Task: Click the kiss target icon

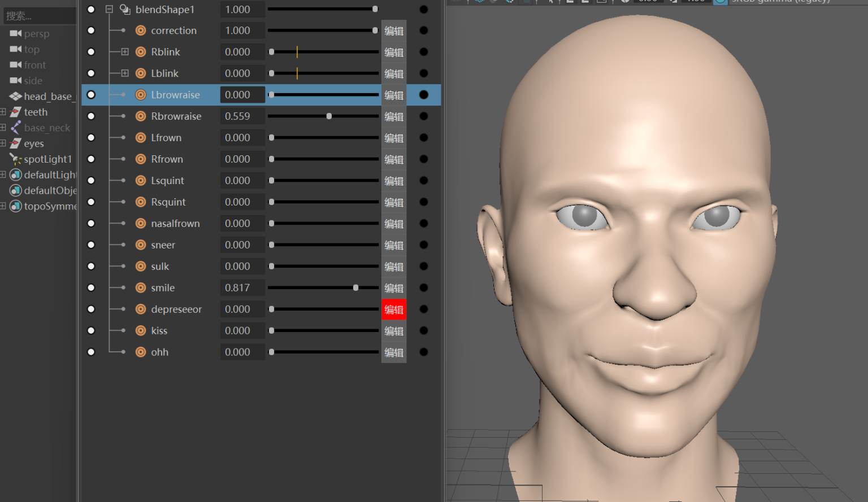Action: (x=141, y=331)
